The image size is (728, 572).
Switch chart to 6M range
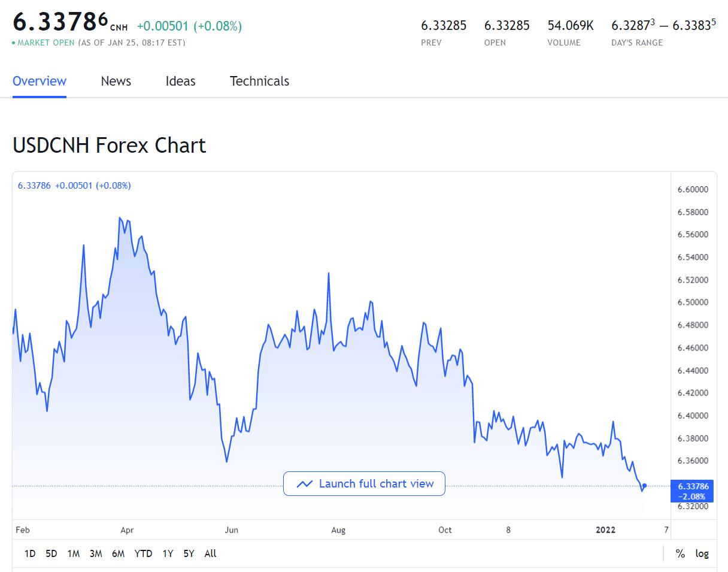(x=118, y=553)
